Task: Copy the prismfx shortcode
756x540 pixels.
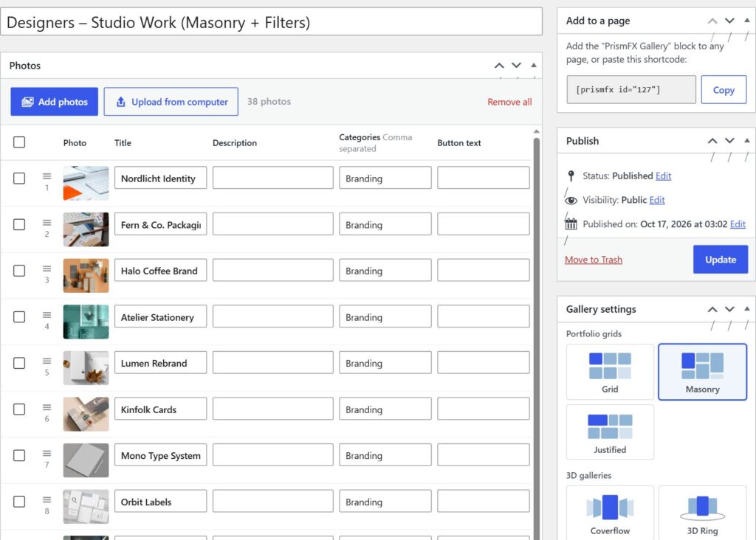Action: click(x=724, y=89)
